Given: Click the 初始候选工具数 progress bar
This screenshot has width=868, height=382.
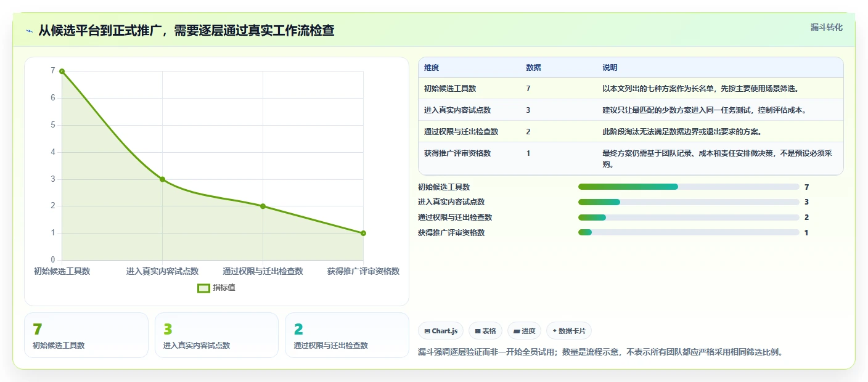Looking at the screenshot, I should [x=689, y=187].
